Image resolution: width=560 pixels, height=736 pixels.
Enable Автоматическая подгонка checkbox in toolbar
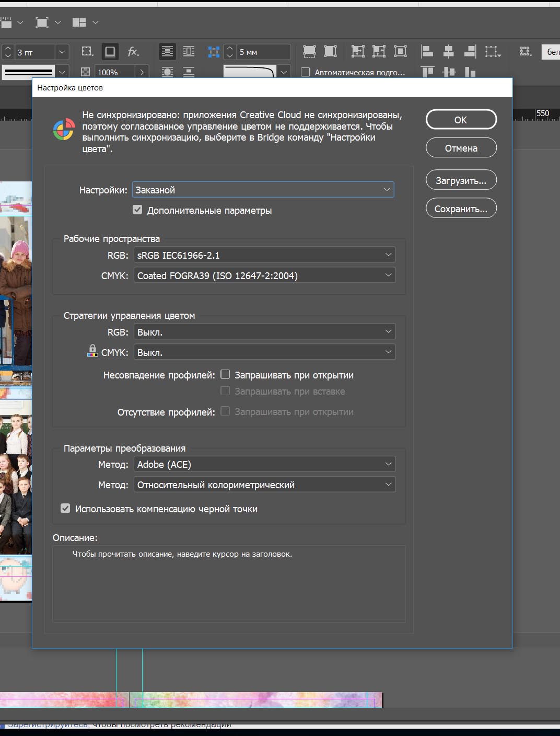click(x=306, y=72)
